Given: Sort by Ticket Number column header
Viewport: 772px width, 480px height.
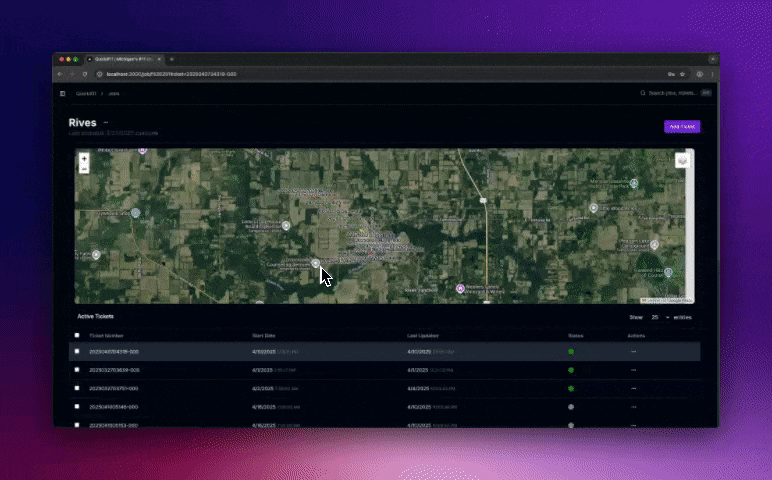Looking at the screenshot, I should click(106, 336).
